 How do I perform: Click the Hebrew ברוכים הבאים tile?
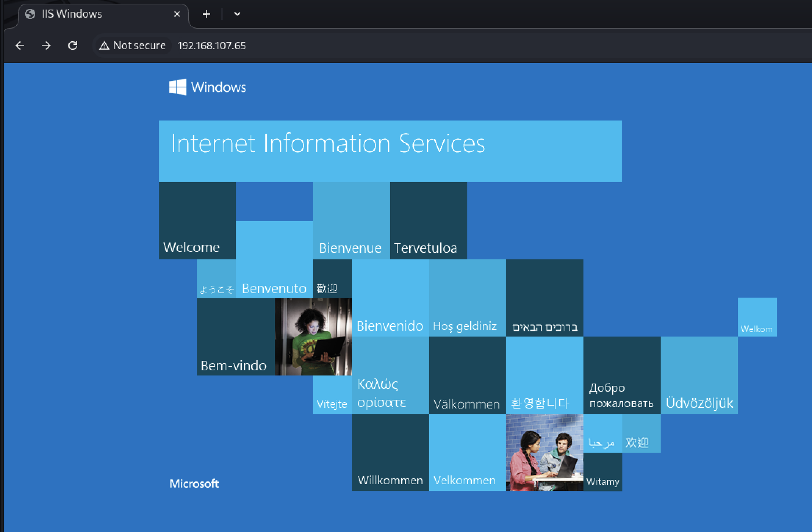545,298
